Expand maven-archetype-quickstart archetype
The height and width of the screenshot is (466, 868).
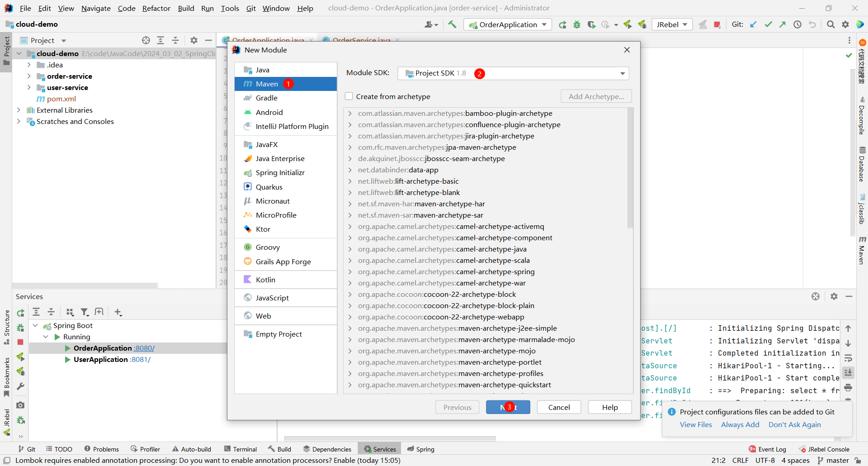[350, 385]
